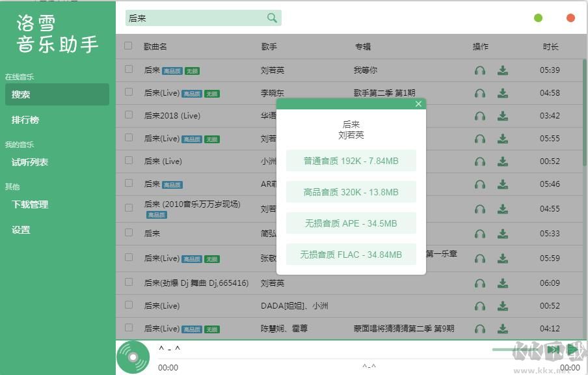Click song title 后来(劲爆 Dj 舞曲 Dj,665416)
Viewport: 588px width, 375px height.
[x=196, y=283]
